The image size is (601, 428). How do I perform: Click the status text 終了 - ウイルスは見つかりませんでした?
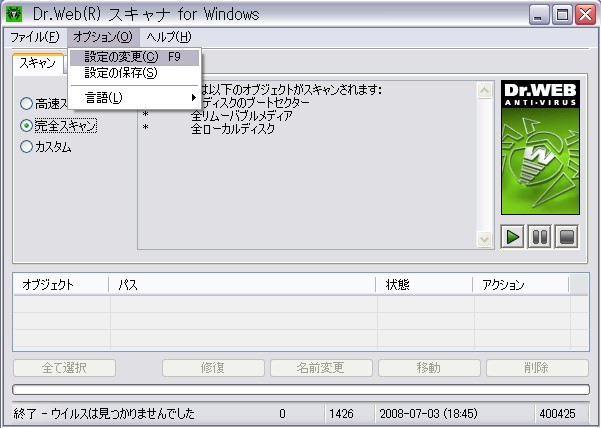pos(104,414)
